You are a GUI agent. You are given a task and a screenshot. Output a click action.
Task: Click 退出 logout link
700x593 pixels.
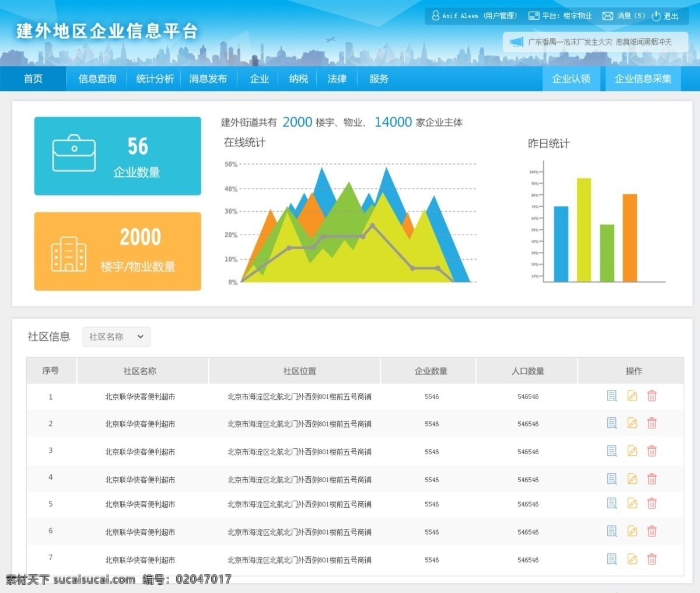pyautogui.click(x=671, y=16)
